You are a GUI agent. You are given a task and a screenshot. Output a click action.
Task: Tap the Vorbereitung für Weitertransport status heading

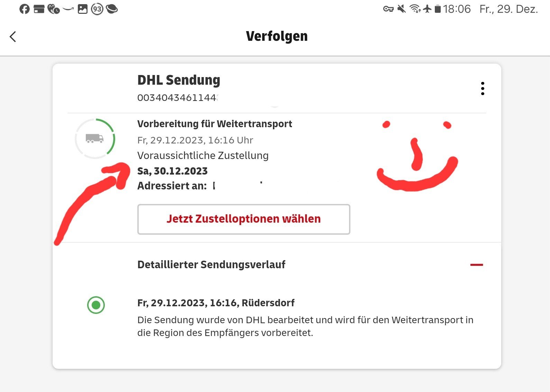click(214, 124)
